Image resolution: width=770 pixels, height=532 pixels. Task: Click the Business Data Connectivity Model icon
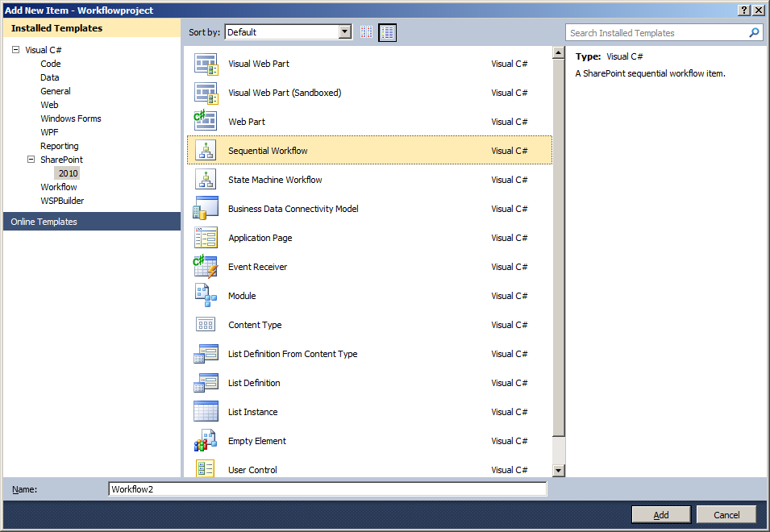point(206,209)
